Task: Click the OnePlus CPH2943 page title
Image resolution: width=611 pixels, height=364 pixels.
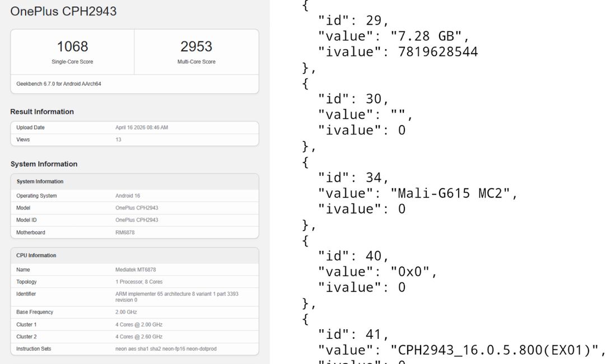Action: [63, 11]
